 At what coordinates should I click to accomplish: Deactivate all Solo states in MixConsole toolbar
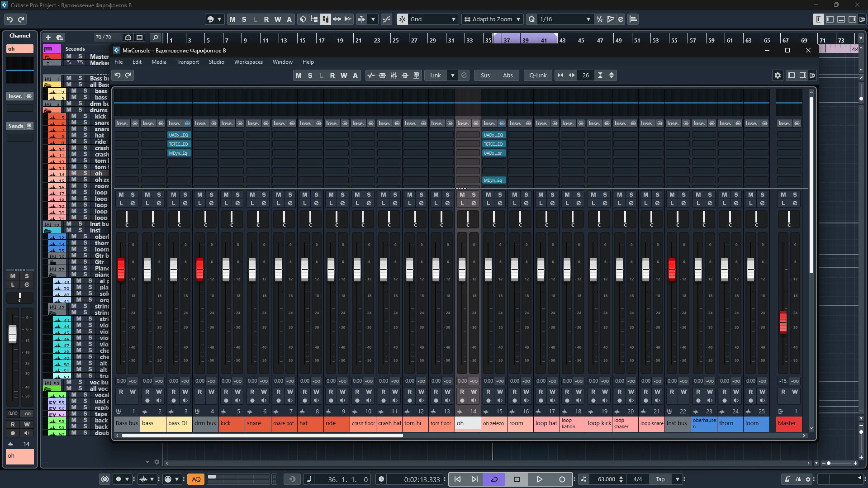click(310, 76)
